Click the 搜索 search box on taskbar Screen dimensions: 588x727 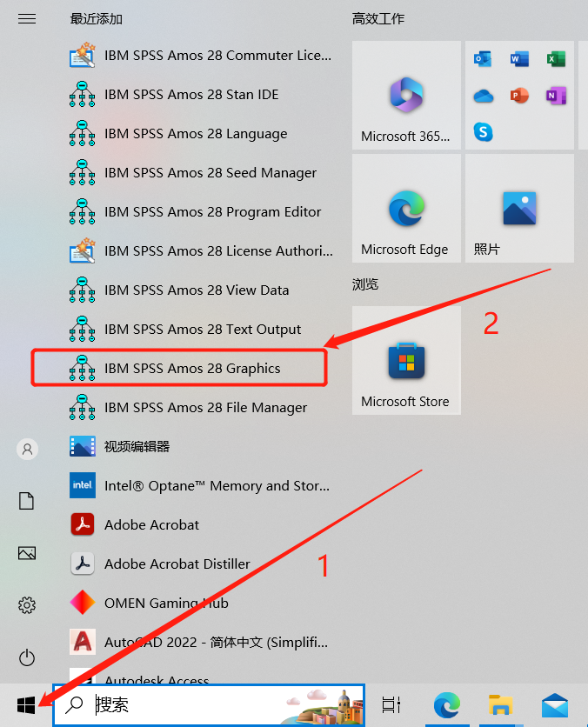pyautogui.click(x=191, y=704)
